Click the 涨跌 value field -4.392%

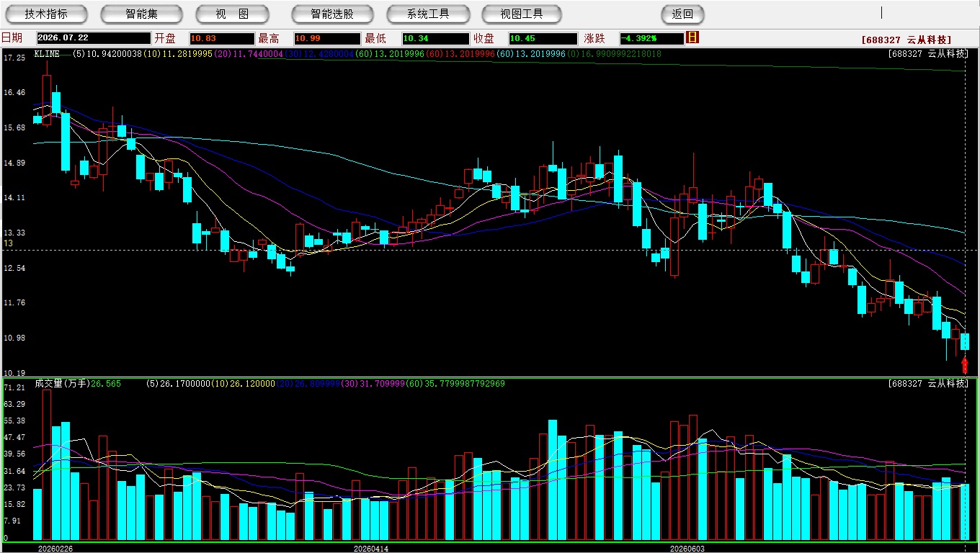(651, 38)
